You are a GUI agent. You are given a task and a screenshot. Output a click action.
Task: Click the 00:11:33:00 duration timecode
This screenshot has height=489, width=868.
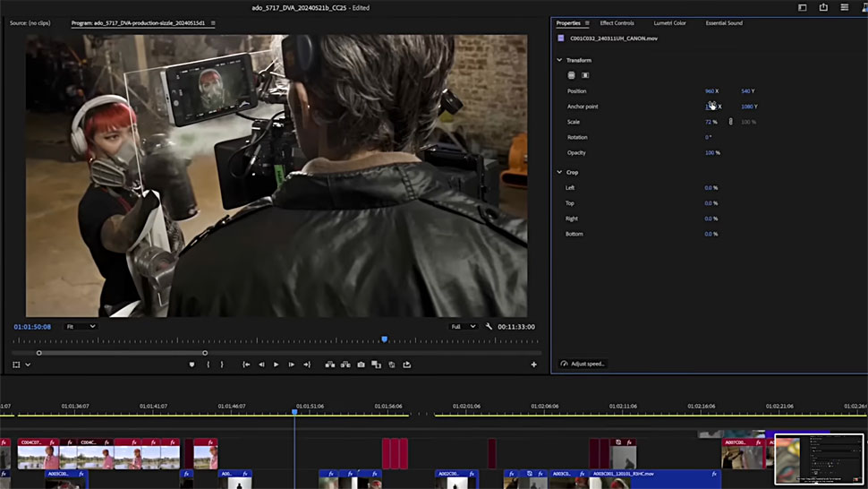pyautogui.click(x=516, y=327)
